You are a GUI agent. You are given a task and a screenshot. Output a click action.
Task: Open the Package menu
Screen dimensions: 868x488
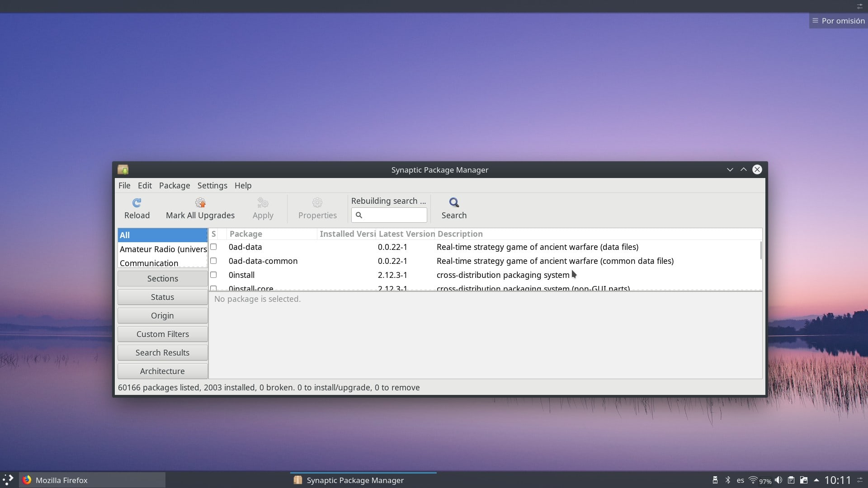[175, 185]
